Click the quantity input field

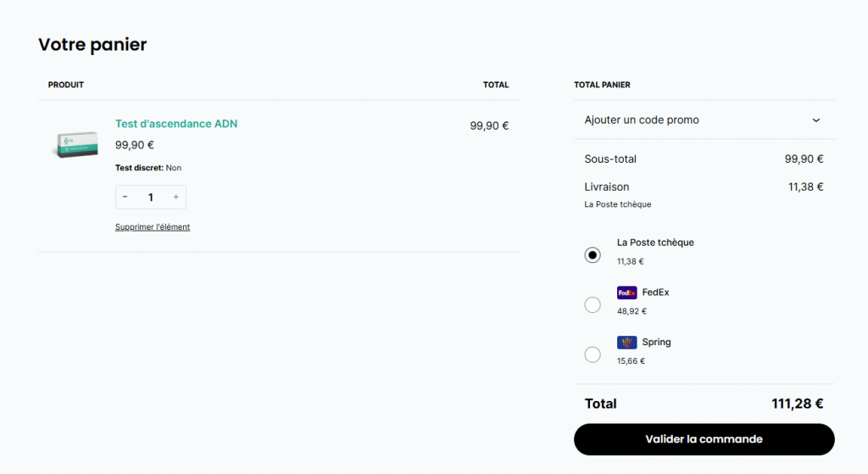click(151, 197)
